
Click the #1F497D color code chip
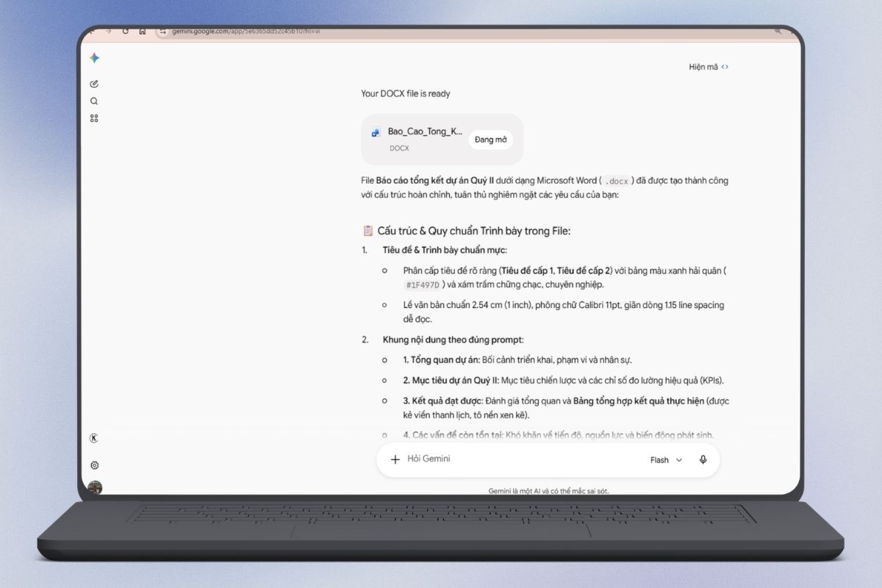tap(424, 285)
